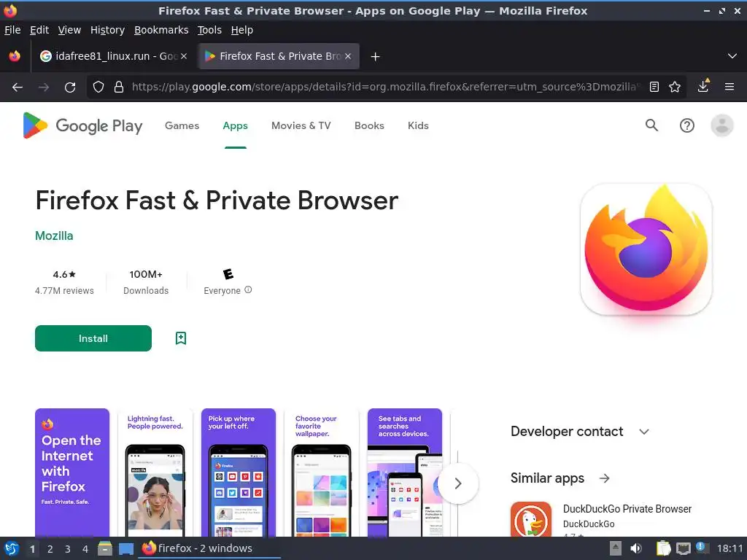This screenshot has height=560, width=747.
Task: Expand the Developer contact section
Action: pos(644,432)
